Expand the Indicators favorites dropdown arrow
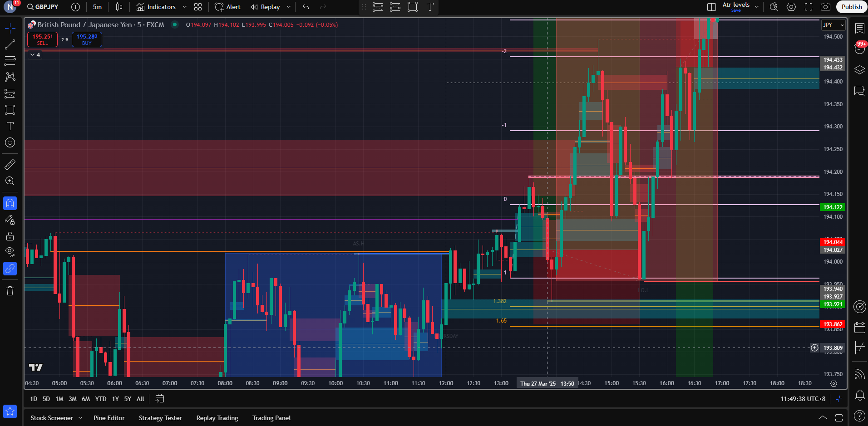 tap(185, 7)
